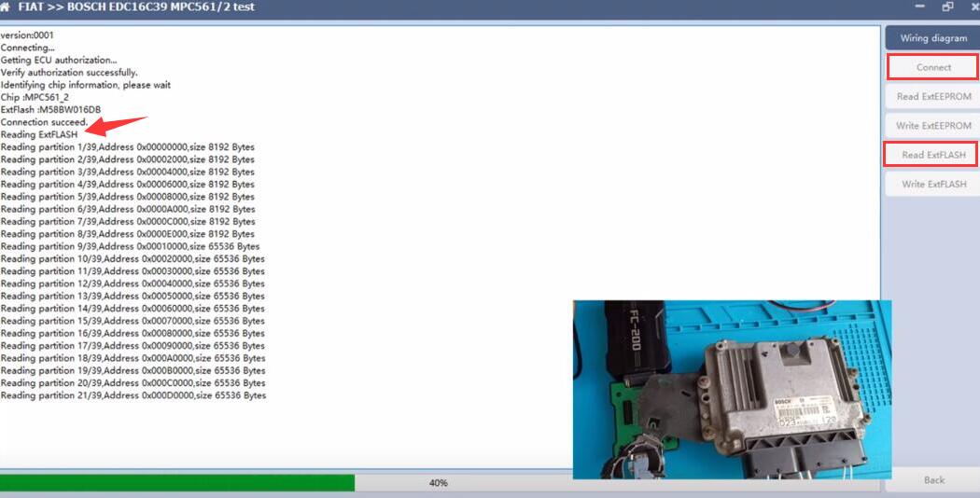This screenshot has width=980, height=498.
Task: Select Read ExtEEPROM button
Action: coord(933,96)
